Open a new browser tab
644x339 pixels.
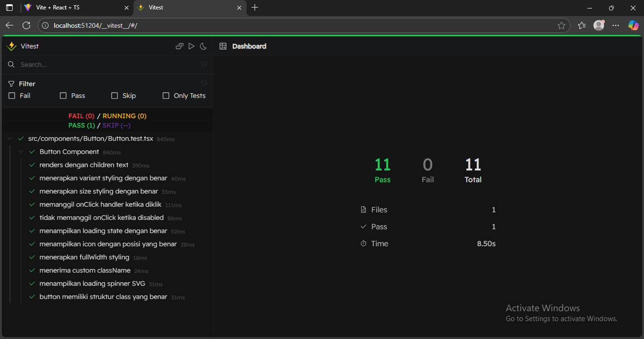click(255, 8)
